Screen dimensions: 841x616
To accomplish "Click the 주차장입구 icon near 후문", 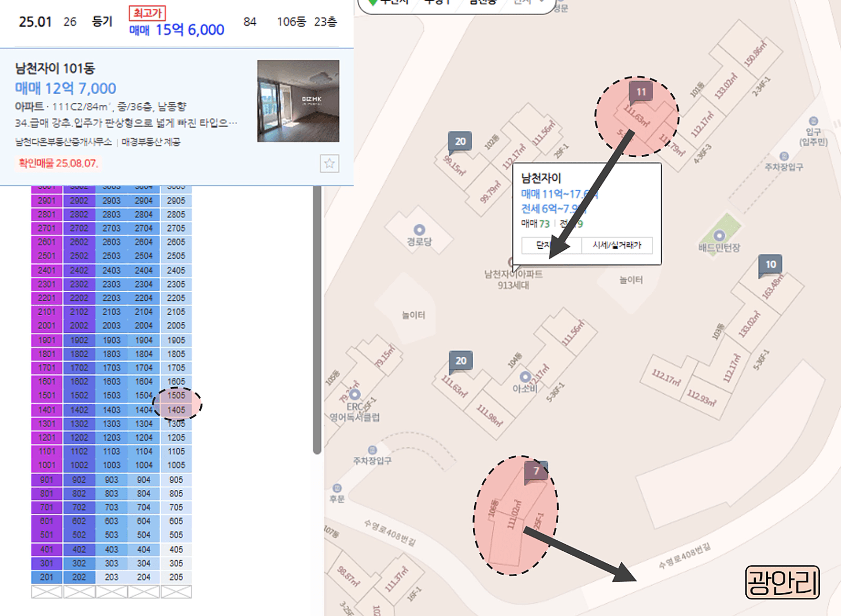I will pos(372,450).
